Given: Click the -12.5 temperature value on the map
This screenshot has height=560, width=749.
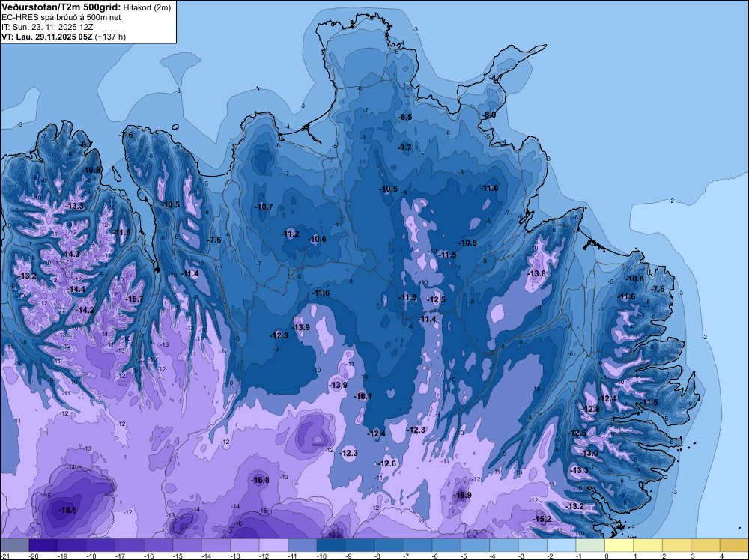Looking at the screenshot, I should [436, 299].
